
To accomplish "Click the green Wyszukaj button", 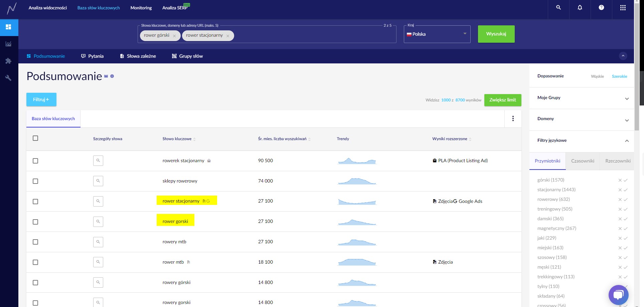I will tap(496, 34).
